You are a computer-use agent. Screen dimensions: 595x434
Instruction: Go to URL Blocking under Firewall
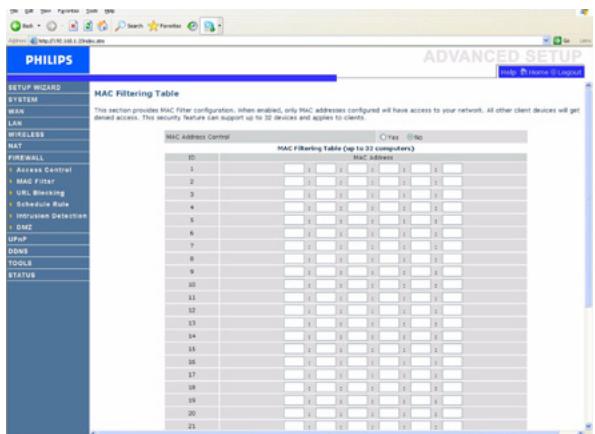tap(40, 193)
